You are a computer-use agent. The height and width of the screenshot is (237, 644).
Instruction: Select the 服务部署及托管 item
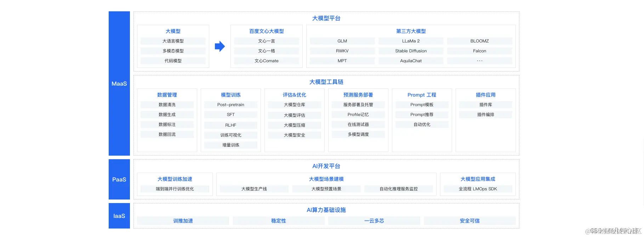(x=358, y=105)
